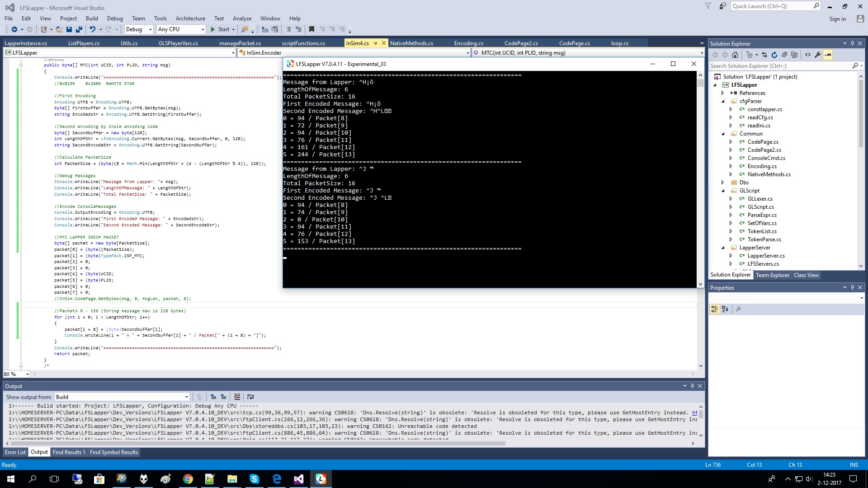Viewport: 868px width, 488px height.
Task: Click the Save All toolbar icon
Action: (x=79, y=29)
